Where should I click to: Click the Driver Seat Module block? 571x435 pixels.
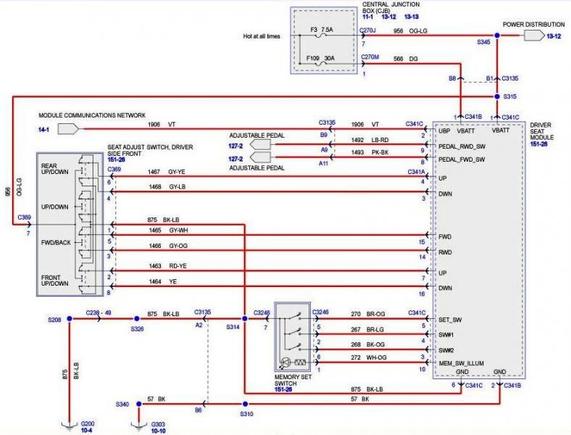tap(479, 250)
